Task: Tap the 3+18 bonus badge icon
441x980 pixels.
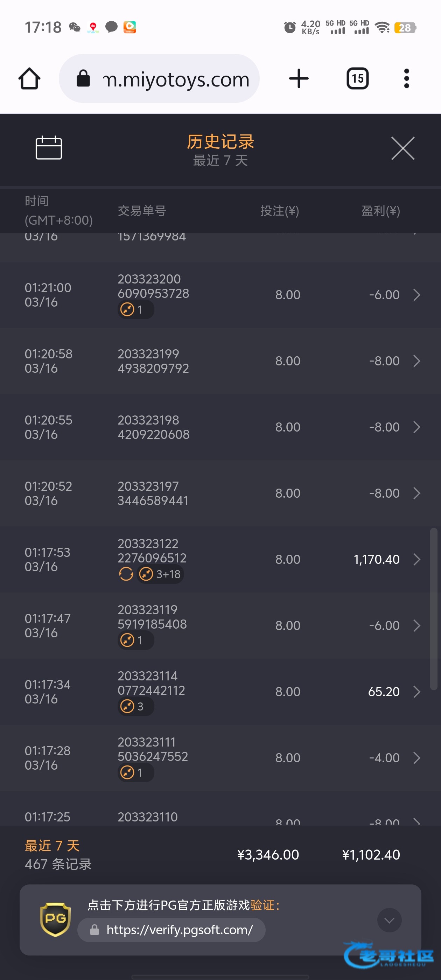Action: 146,574
